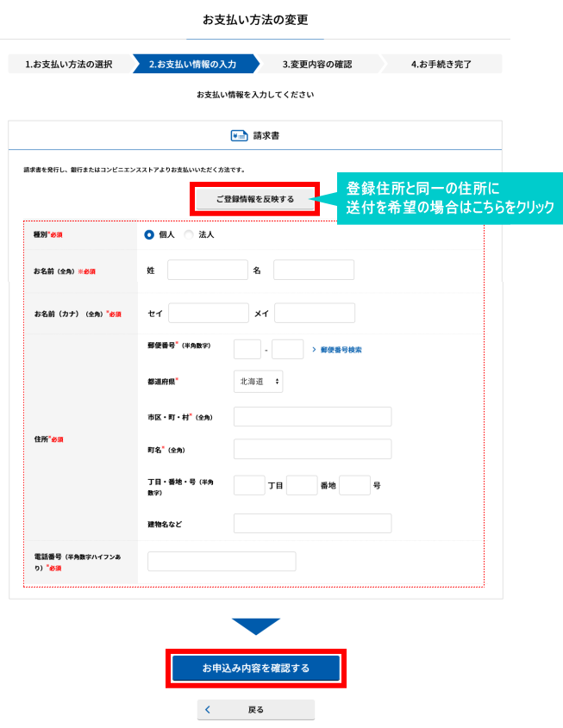Click the first postal code box
This screenshot has width=563, height=728.
(x=247, y=349)
